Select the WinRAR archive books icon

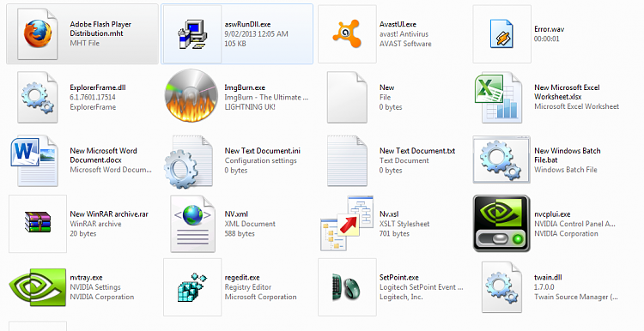38,222
